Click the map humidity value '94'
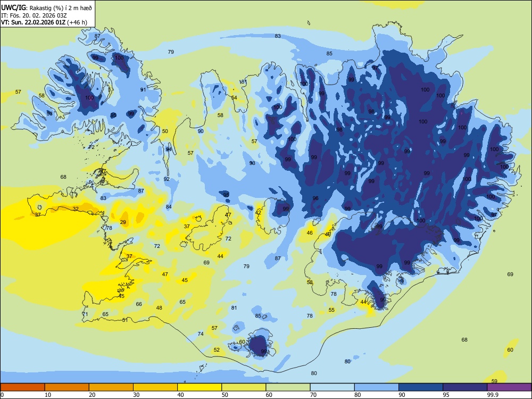This screenshot has width=532, height=399. pyautogui.click(x=169, y=149)
